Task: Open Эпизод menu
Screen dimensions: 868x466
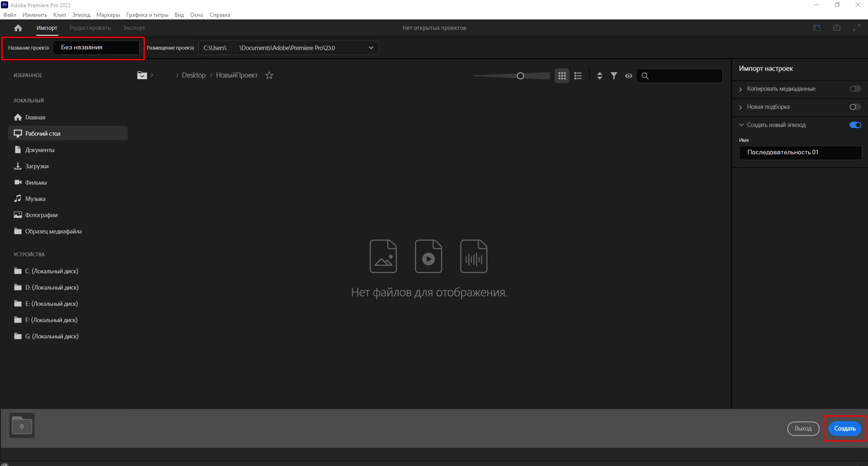Action: (81, 15)
